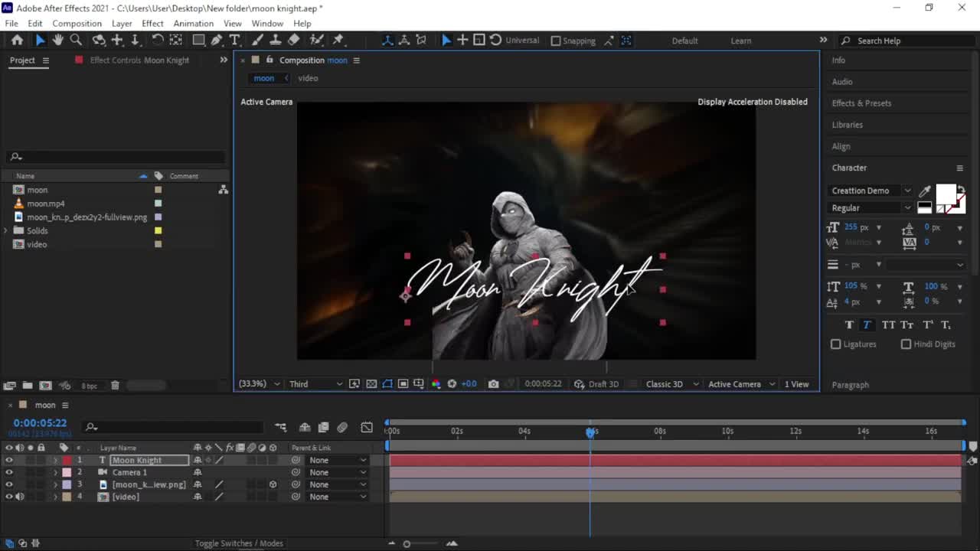Enable the Snapping checkbox
The image size is (980, 551).
coord(556,41)
